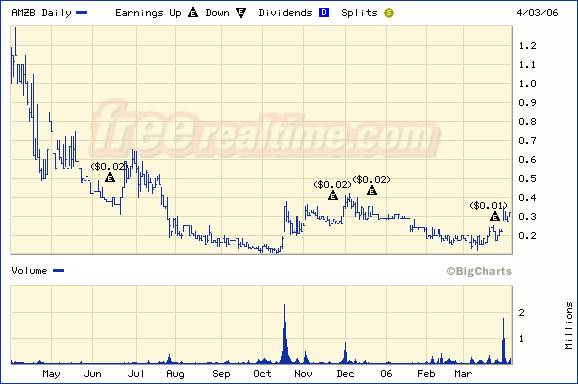The height and width of the screenshot is (384, 578).
Task: Click the Earnings Up legend text
Action: [x=148, y=13]
